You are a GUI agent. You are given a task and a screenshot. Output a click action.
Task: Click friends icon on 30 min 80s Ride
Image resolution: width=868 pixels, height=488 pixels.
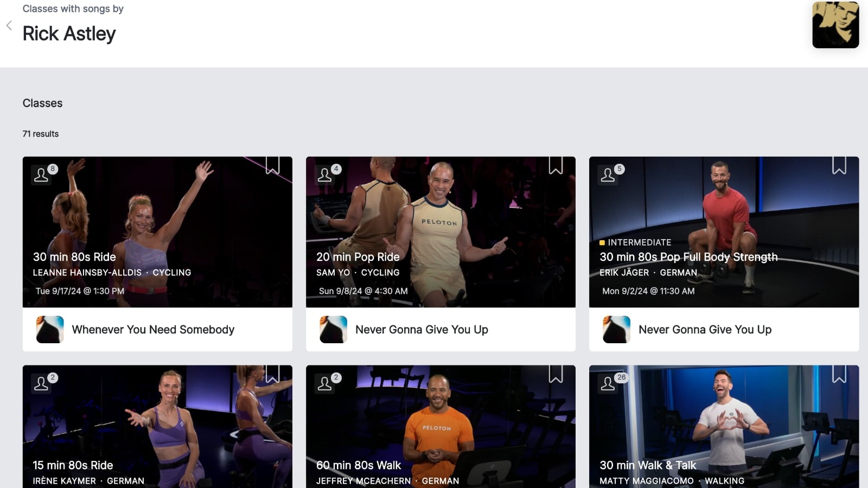tap(42, 175)
